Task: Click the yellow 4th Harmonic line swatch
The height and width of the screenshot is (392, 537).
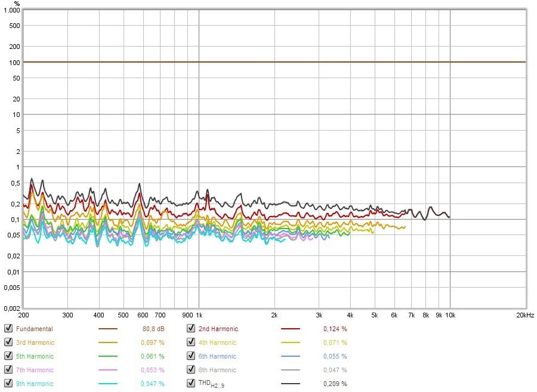Action: 291,342
